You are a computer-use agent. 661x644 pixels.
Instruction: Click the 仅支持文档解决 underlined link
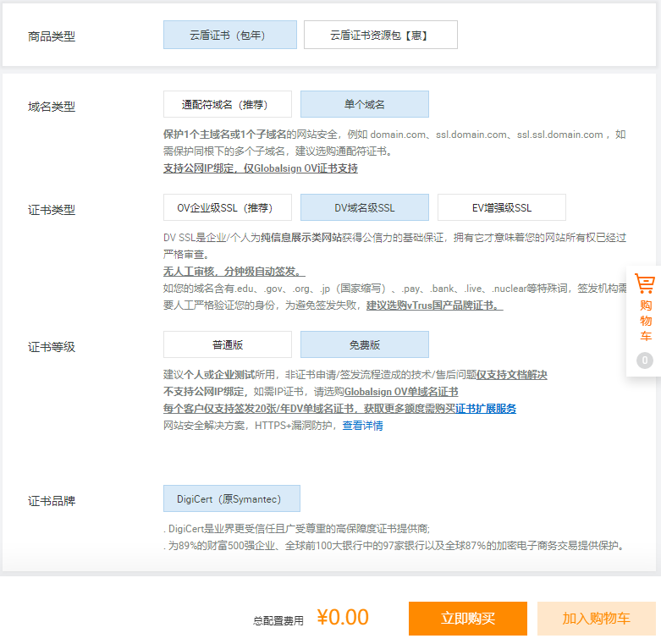tap(511, 375)
